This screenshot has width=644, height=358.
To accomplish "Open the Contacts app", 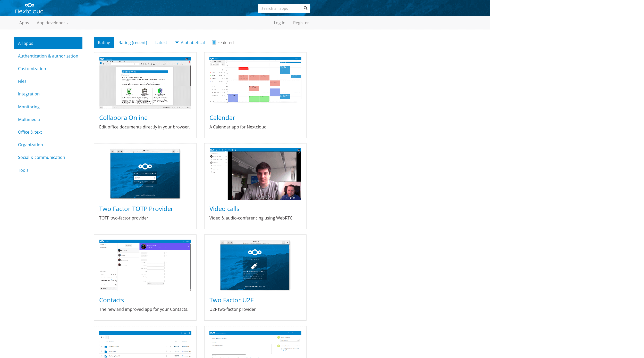I will coord(111,300).
